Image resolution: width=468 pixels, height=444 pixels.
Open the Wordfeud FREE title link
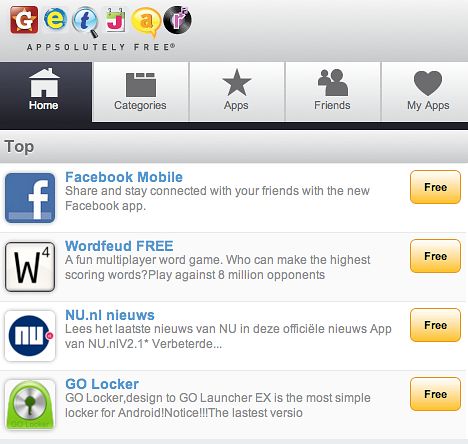coord(119,246)
